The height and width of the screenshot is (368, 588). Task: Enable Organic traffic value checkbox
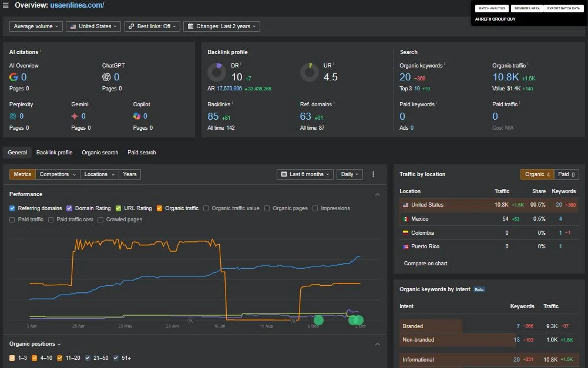(206, 208)
